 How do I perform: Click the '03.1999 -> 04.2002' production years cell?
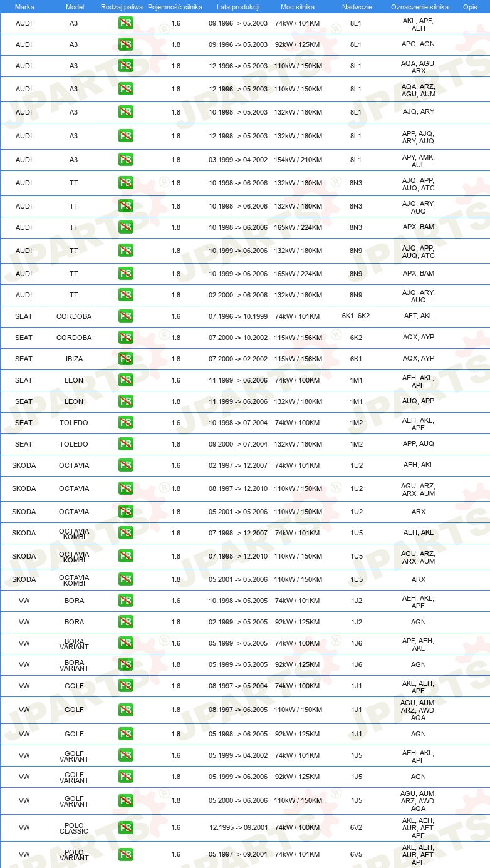(x=238, y=160)
